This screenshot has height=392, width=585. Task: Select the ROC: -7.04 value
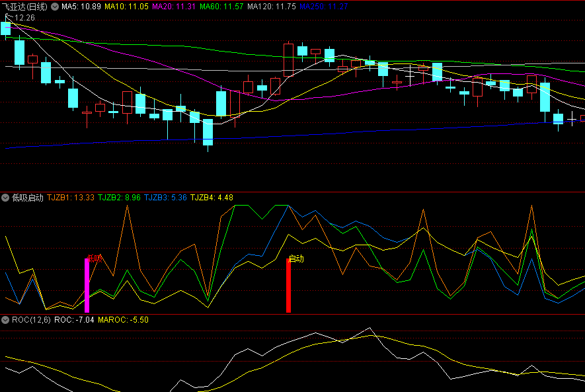click(x=74, y=320)
